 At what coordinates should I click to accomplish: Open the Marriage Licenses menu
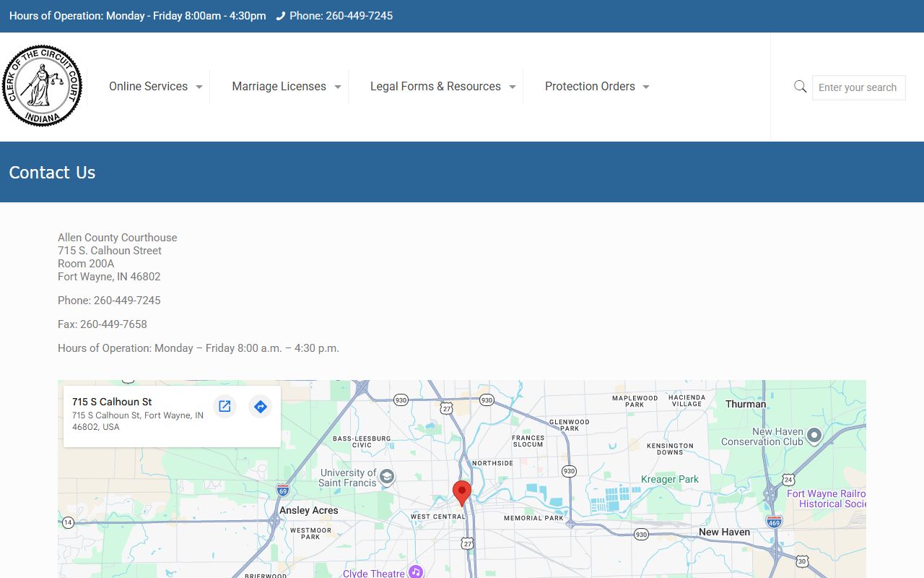pos(279,86)
